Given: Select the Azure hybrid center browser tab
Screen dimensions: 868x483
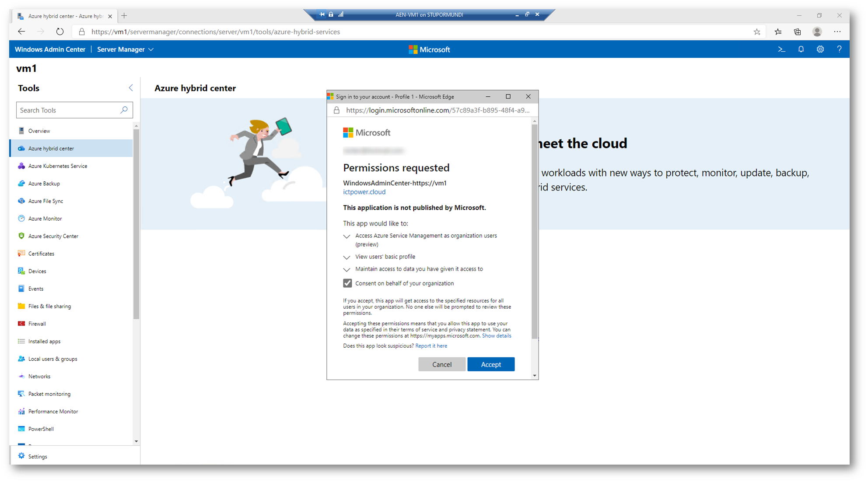Looking at the screenshot, I should coord(65,16).
